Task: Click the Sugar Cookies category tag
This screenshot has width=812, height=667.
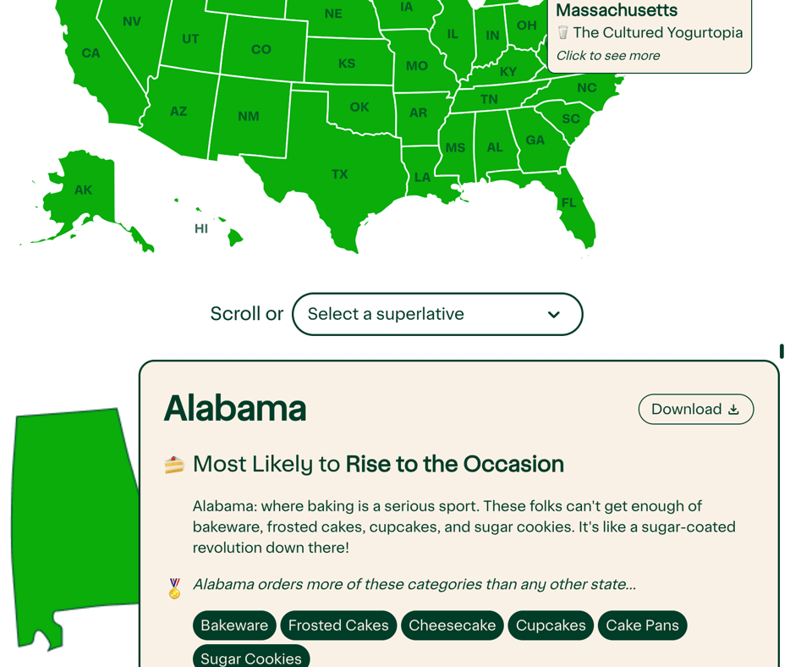Action: 251,658
